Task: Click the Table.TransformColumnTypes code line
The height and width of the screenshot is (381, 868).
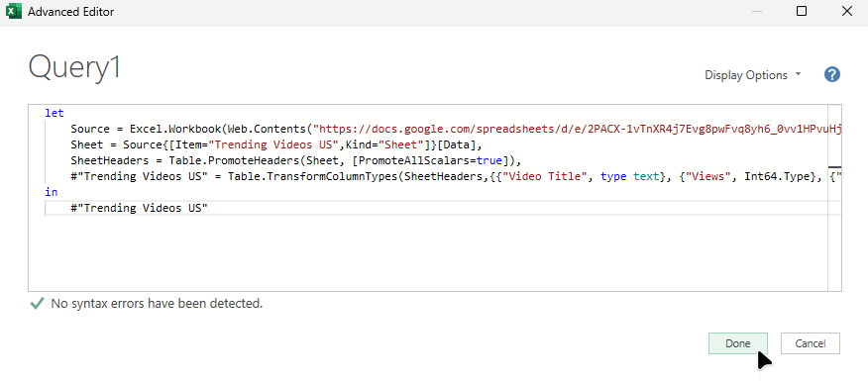Action: pos(456,176)
